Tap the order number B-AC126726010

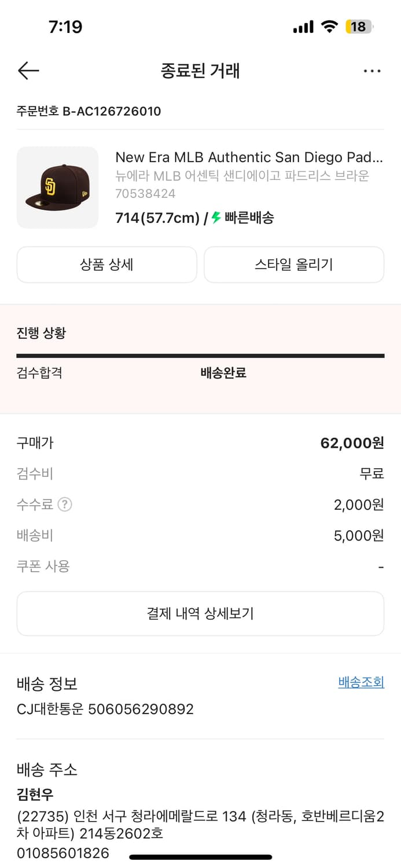click(89, 111)
